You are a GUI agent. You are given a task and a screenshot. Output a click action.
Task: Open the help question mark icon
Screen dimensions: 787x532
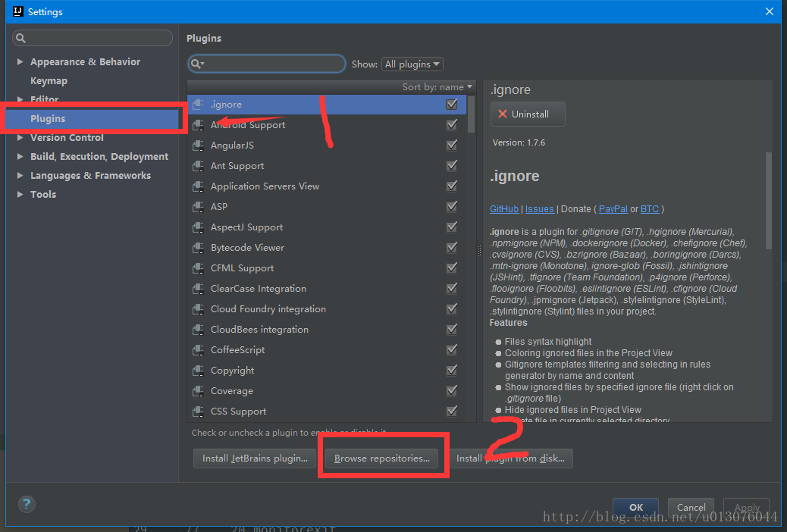pyautogui.click(x=27, y=504)
